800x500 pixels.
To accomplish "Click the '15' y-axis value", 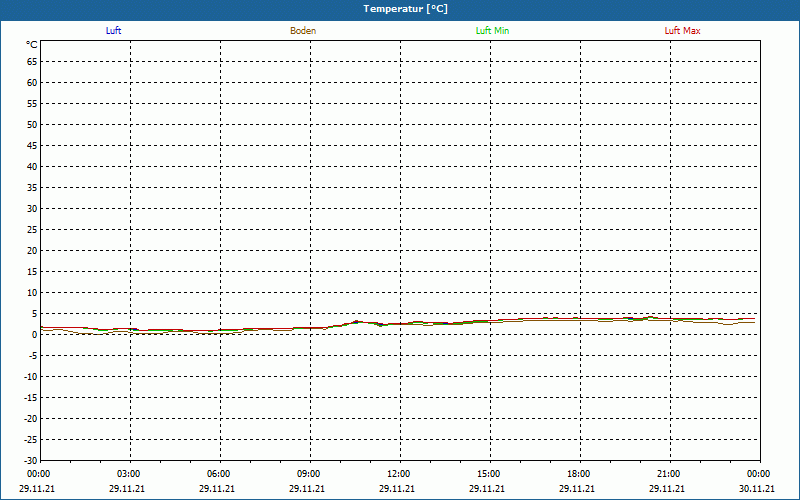I will click(32, 272).
